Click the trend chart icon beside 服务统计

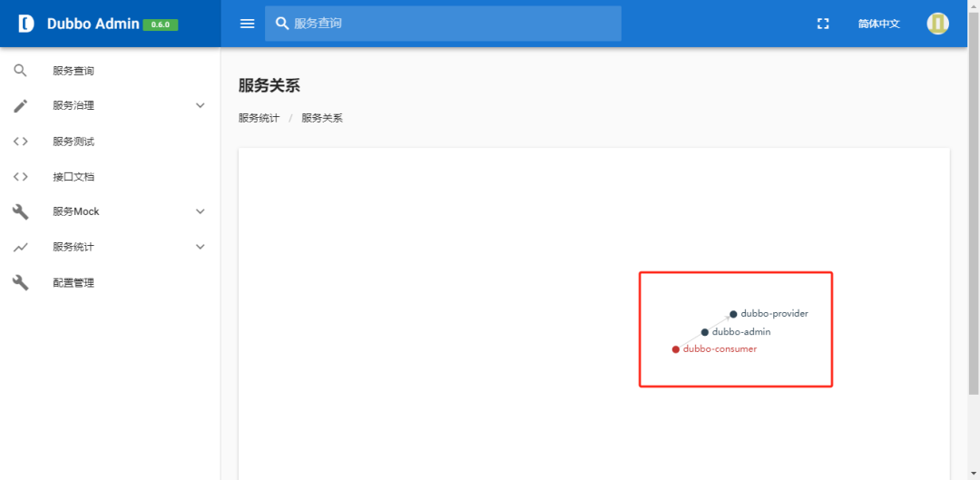(21, 248)
